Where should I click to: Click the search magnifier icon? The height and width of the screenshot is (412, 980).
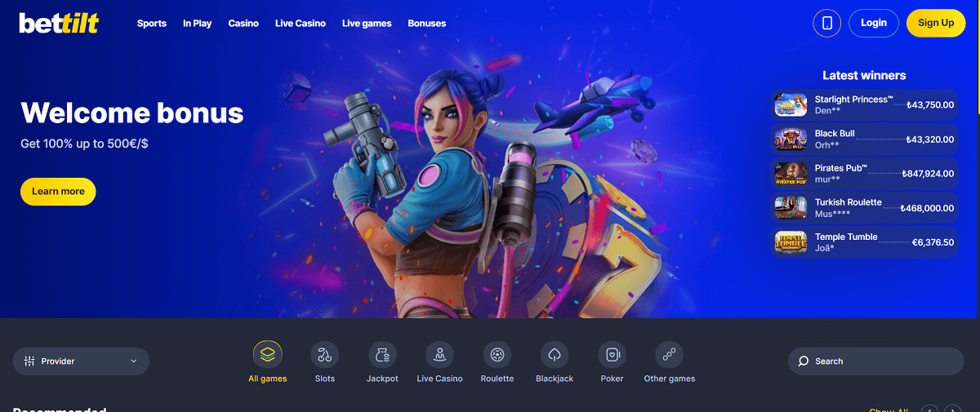coord(804,361)
